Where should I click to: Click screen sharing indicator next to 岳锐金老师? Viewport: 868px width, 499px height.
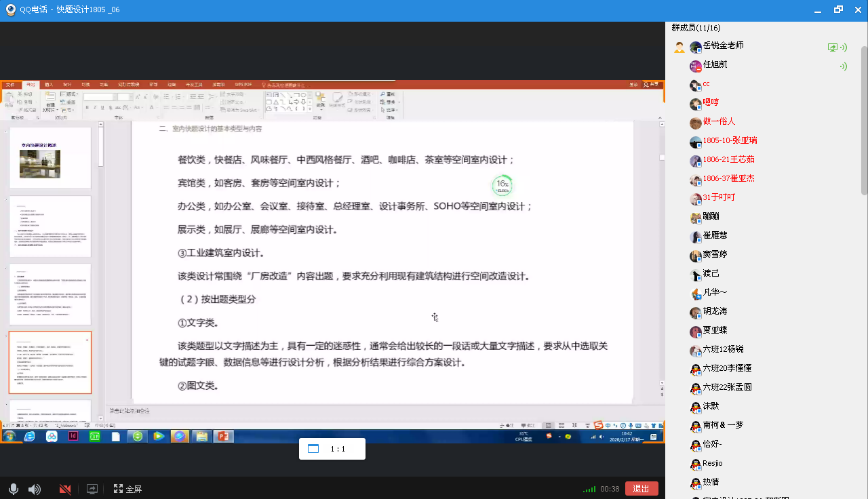(833, 47)
